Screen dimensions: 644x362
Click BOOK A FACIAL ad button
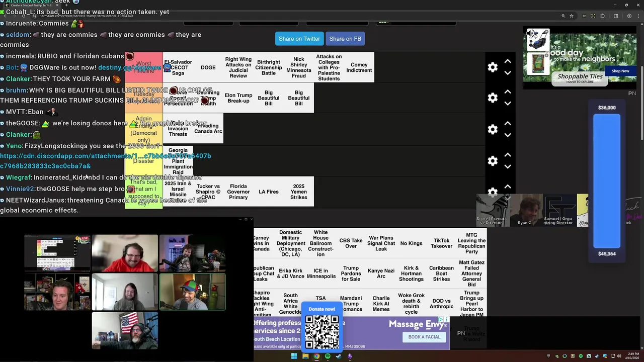[x=424, y=337]
